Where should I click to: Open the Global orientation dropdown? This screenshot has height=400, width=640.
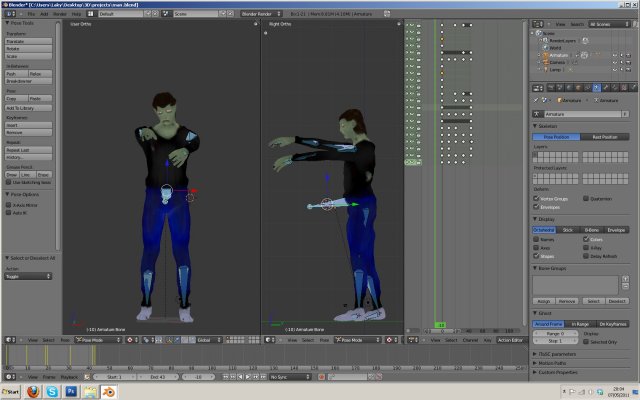[x=207, y=340]
